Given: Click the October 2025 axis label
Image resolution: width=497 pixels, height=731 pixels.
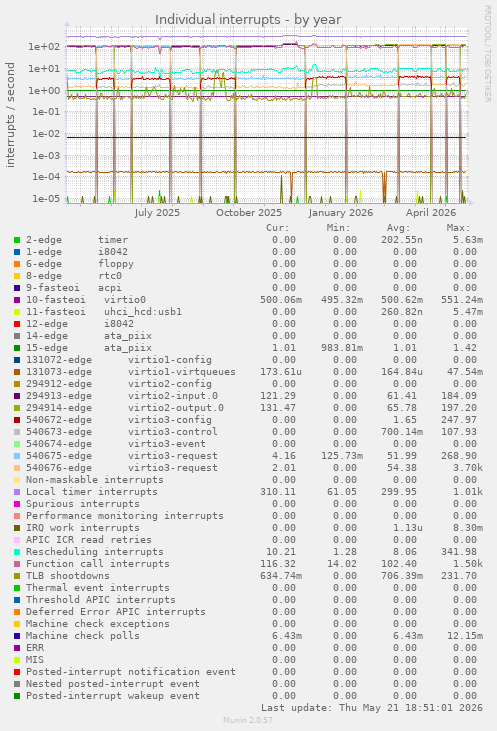Looking at the screenshot, I should coord(249,213).
